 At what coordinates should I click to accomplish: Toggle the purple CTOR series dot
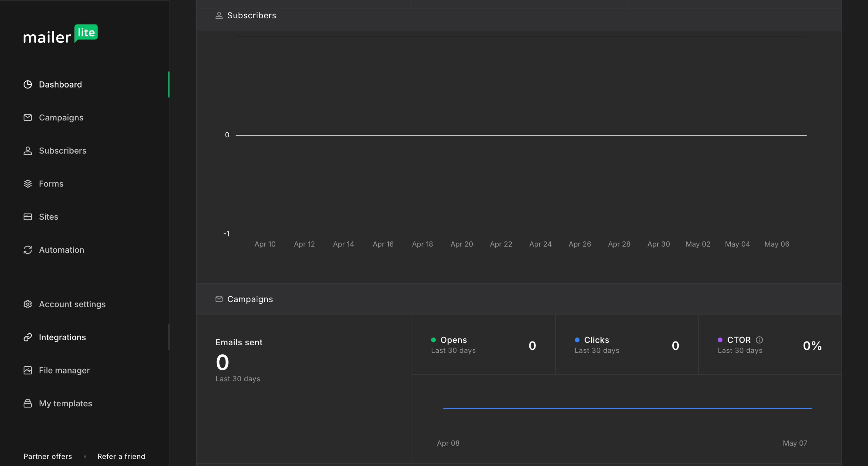pos(720,340)
